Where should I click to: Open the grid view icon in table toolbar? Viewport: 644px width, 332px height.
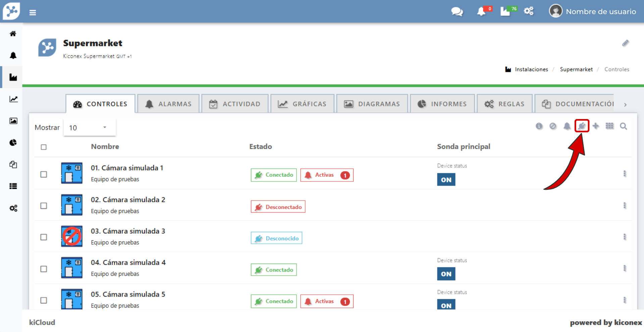(x=609, y=126)
